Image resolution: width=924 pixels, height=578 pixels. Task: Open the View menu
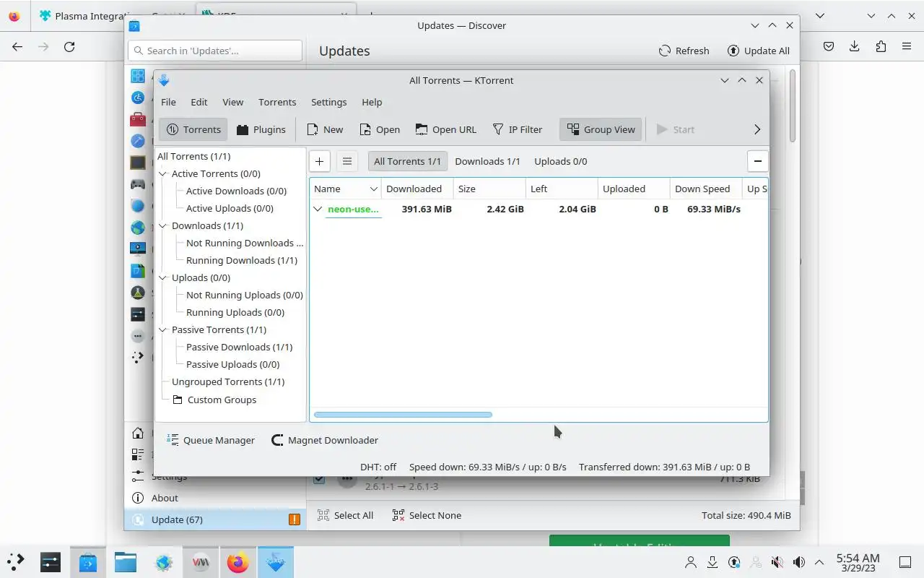232,102
